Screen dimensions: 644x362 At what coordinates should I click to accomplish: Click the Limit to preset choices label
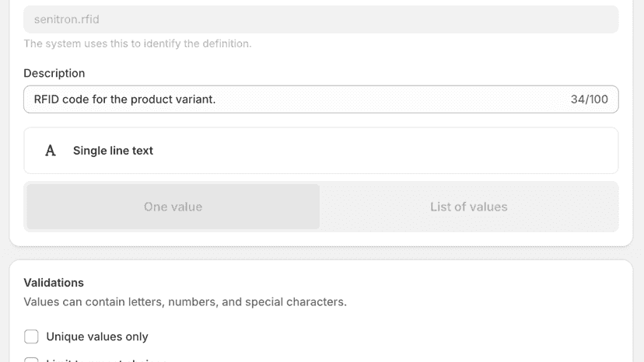106,360
